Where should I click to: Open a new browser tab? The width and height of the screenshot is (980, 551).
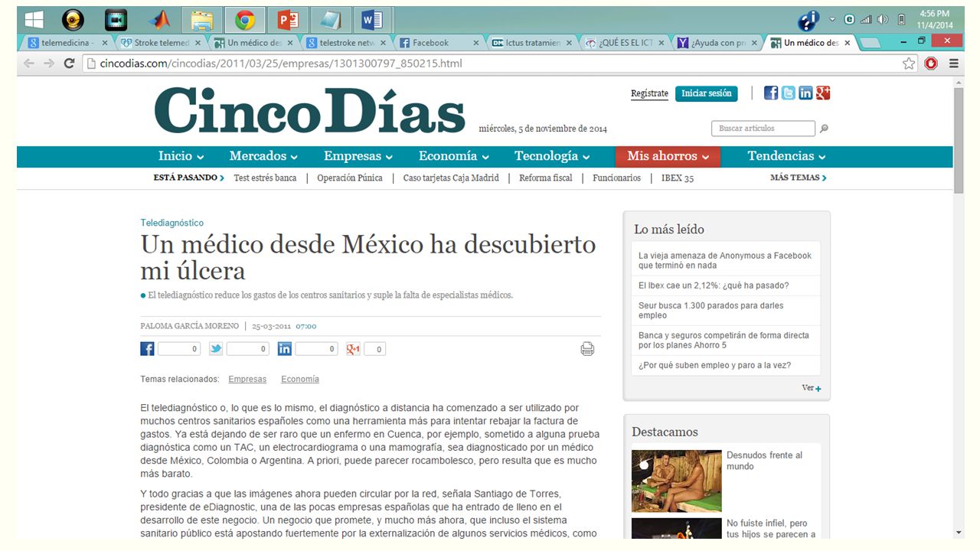click(x=871, y=43)
